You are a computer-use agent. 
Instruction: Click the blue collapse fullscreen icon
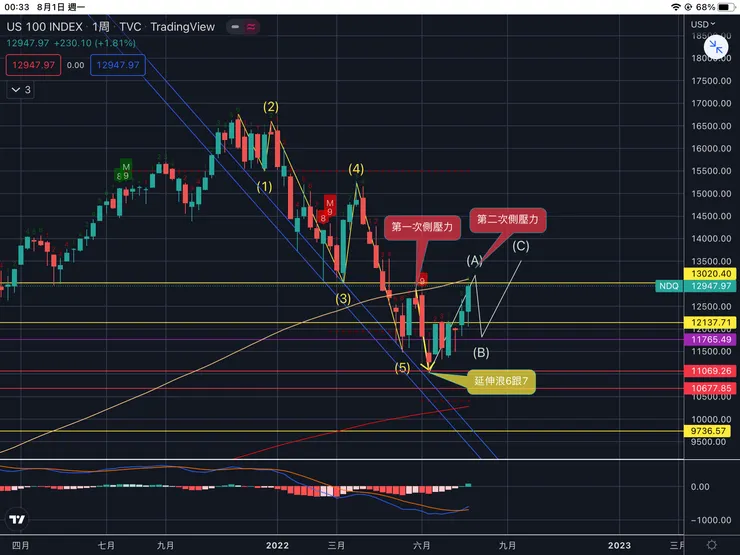(x=716, y=47)
